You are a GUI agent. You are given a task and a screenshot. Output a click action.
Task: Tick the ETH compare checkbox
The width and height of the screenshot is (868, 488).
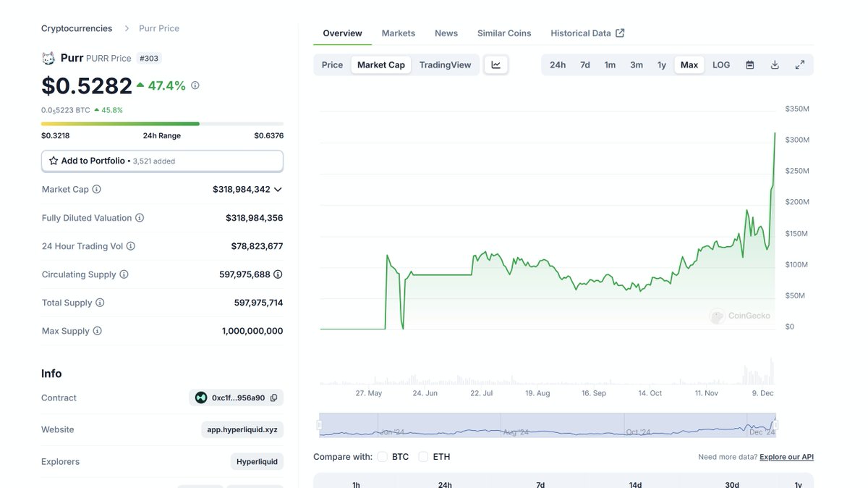click(x=423, y=457)
